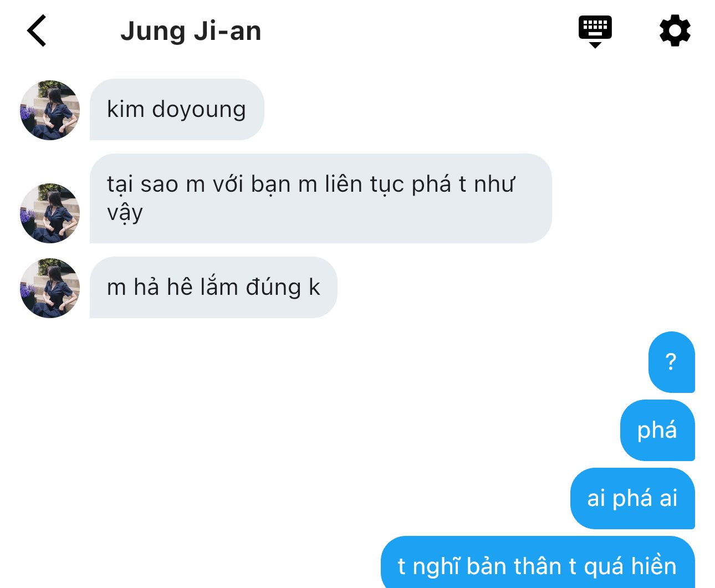Tap the blue '?' sent message

pyautogui.click(x=671, y=362)
